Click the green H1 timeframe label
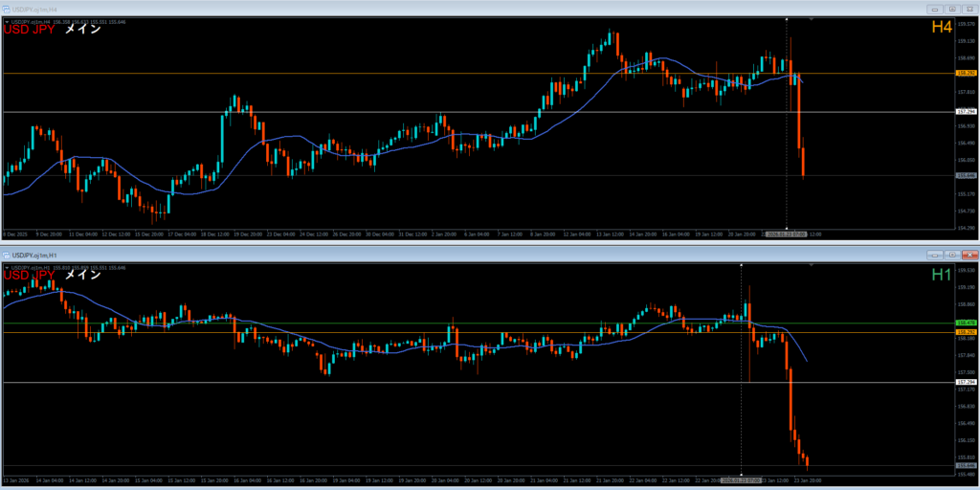 coord(942,276)
